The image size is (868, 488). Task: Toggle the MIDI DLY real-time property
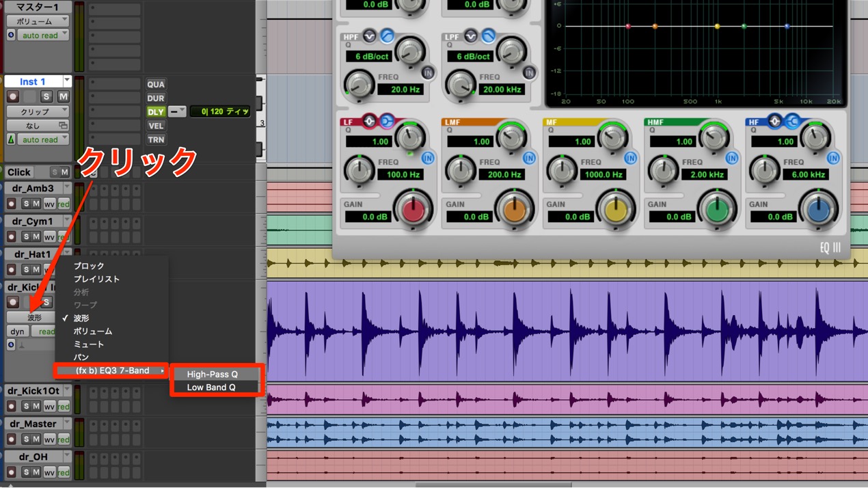click(x=156, y=111)
